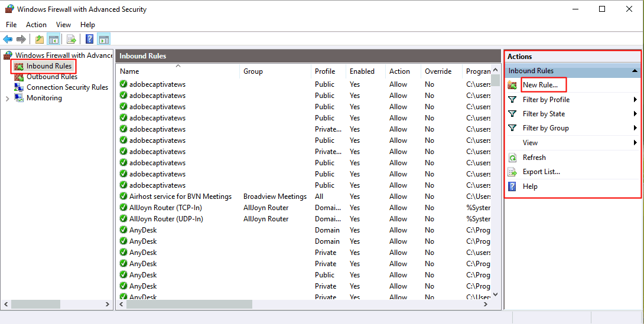The height and width of the screenshot is (324, 644).
Task: Click the green check icon of AllJoyn Router (UDP-In)
Action: [123, 218]
